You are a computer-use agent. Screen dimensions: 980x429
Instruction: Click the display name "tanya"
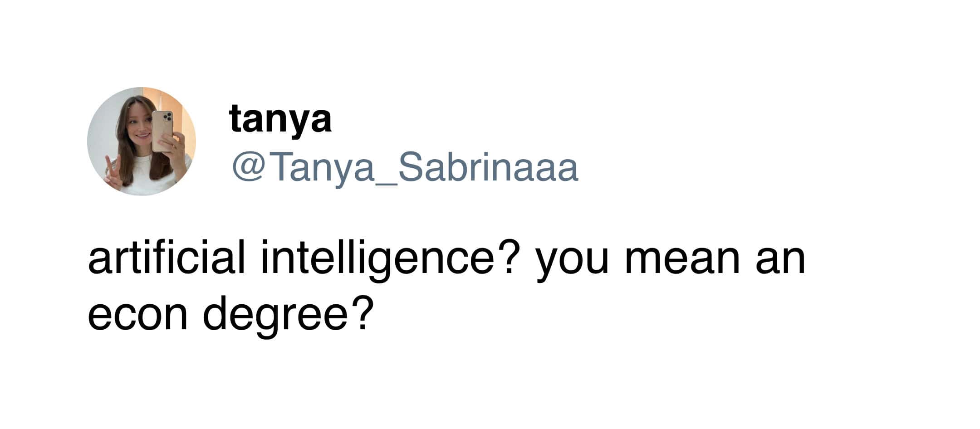click(x=280, y=120)
